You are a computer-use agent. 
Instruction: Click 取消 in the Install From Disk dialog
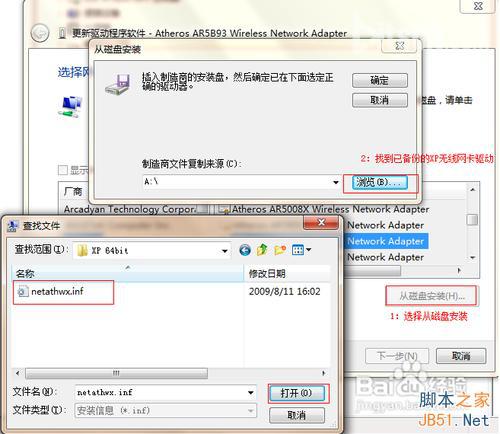[380, 100]
